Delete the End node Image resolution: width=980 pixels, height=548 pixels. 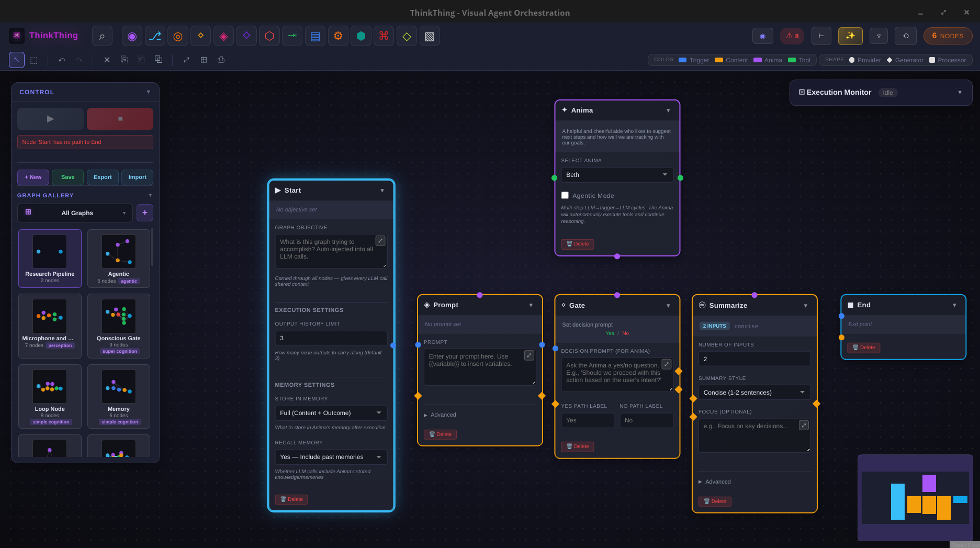(x=863, y=348)
